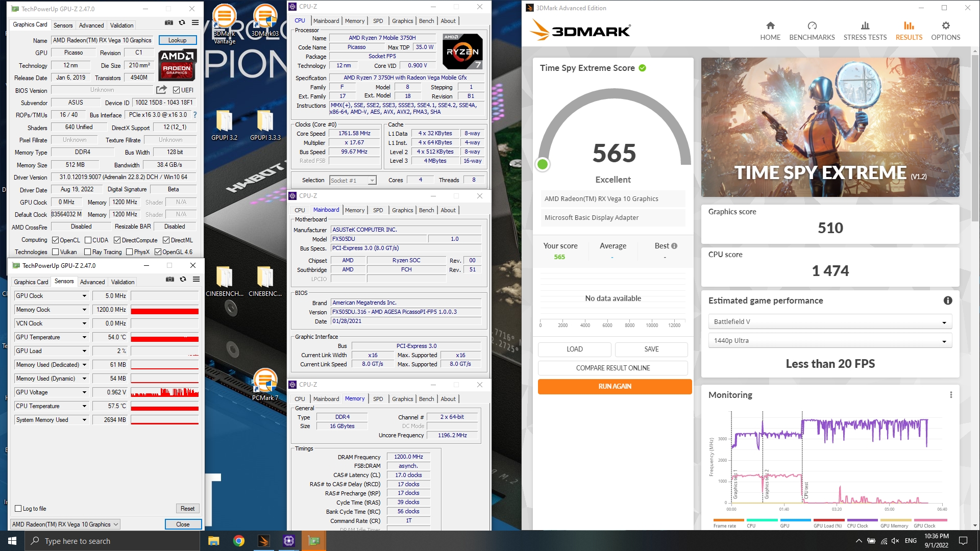
Task: Click SAVE button in 3DMark
Action: 651,349
